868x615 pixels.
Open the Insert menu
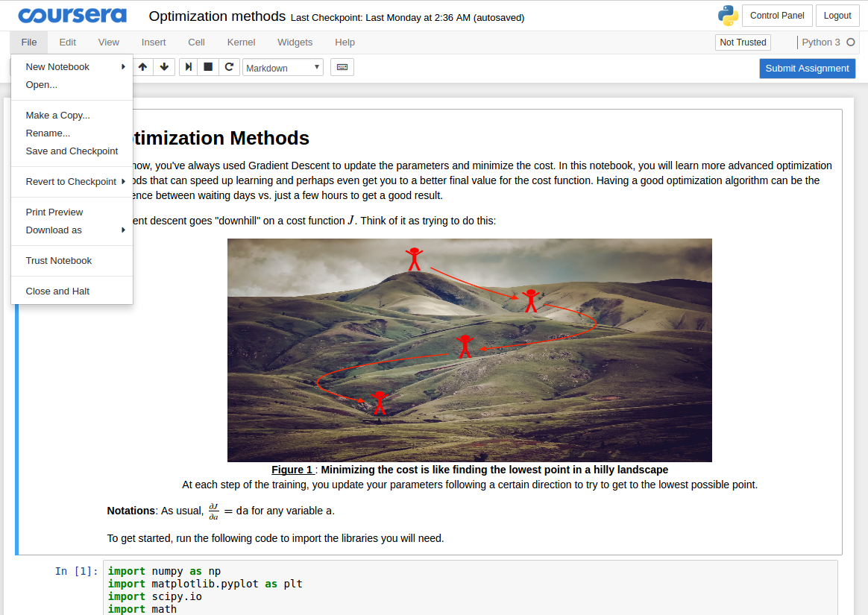[x=154, y=42]
